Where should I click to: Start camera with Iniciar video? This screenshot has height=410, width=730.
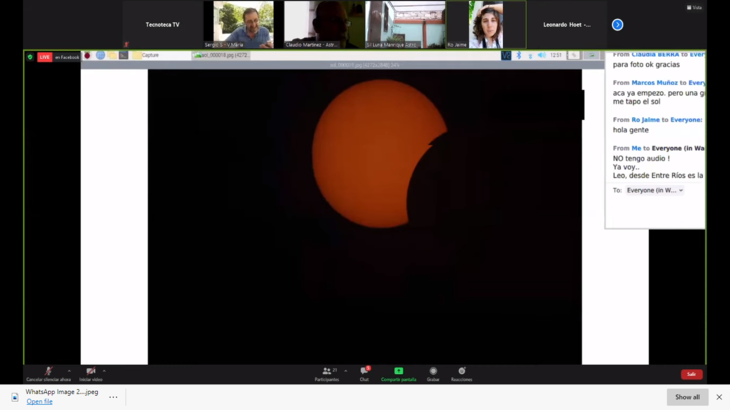pyautogui.click(x=90, y=372)
